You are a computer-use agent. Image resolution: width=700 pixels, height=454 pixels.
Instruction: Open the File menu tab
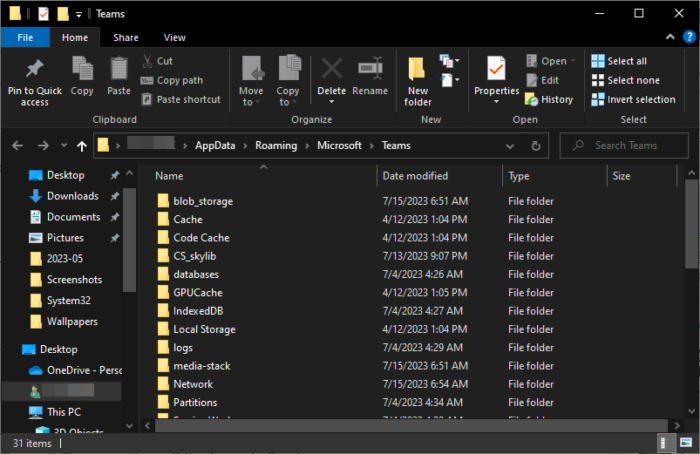coord(26,37)
